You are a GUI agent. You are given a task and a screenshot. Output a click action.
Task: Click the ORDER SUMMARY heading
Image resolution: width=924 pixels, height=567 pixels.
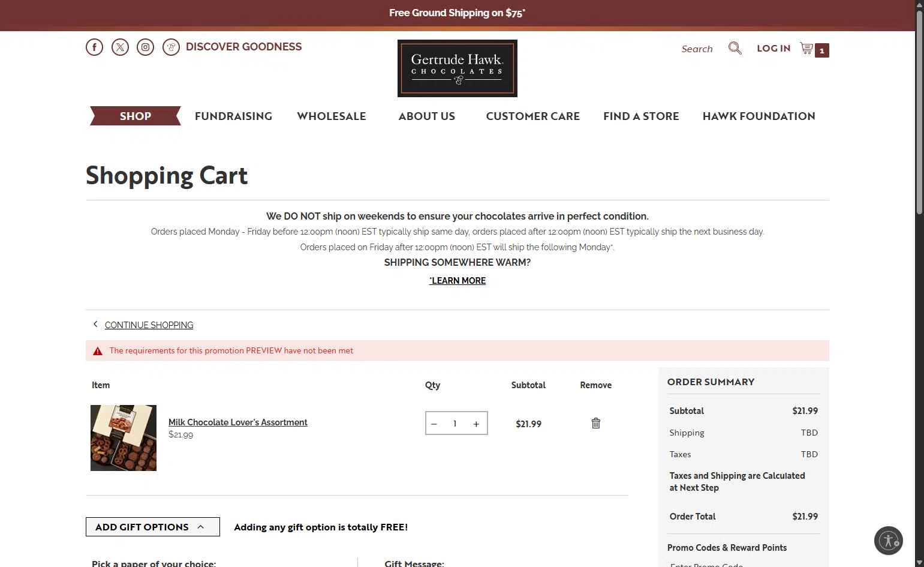711,382
